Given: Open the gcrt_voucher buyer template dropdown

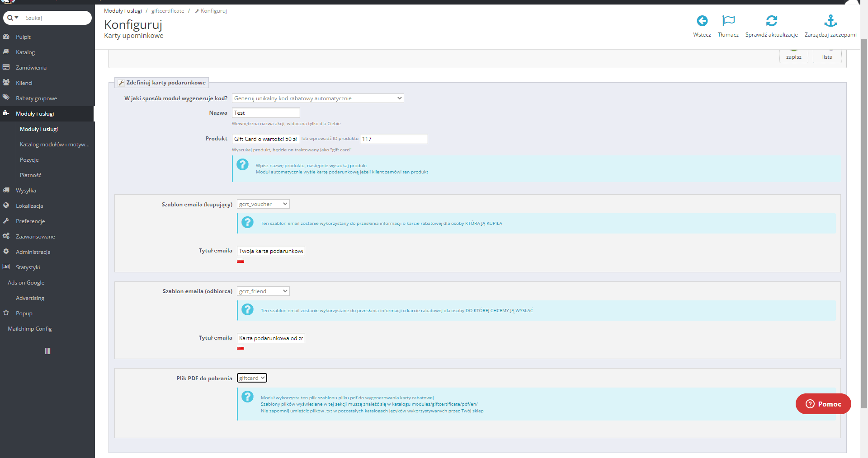Looking at the screenshot, I should click(263, 204).
